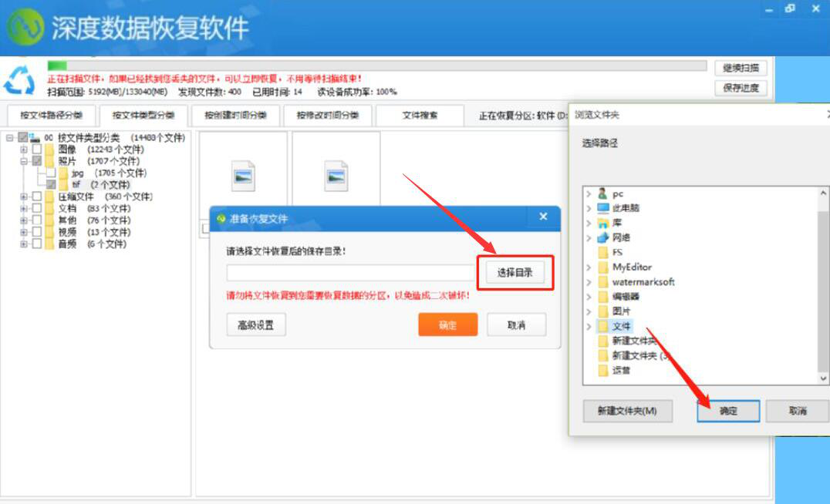The width and height of the screenshot is (830, 504).
Task: Check the 图像 category checkbox
Action: [x=36, y=150]
